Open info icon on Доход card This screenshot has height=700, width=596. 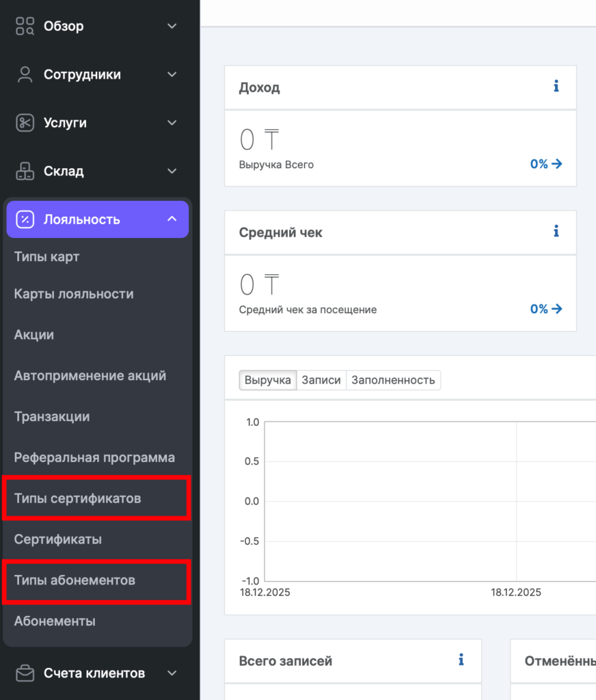coord(556,86)
